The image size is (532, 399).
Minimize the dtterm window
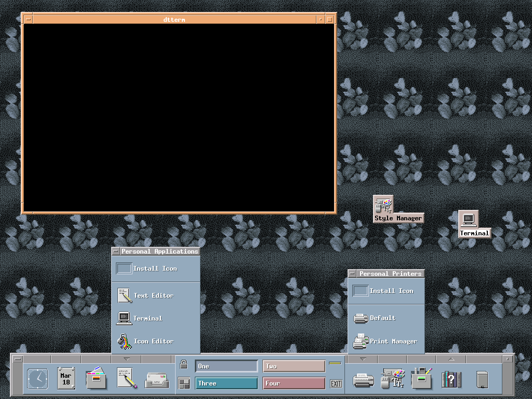click(321, 19)
